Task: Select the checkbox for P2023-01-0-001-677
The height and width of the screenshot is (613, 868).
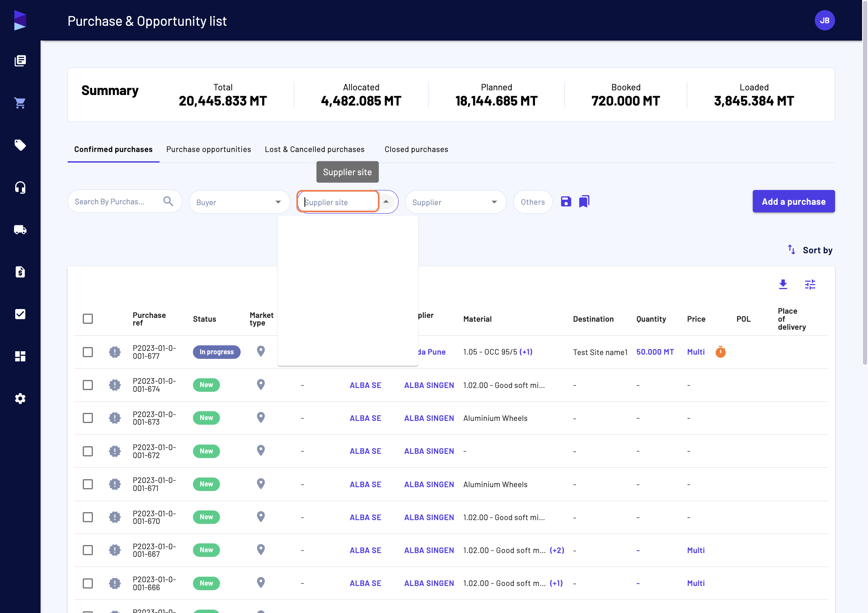Action: [x=88, y=352]
